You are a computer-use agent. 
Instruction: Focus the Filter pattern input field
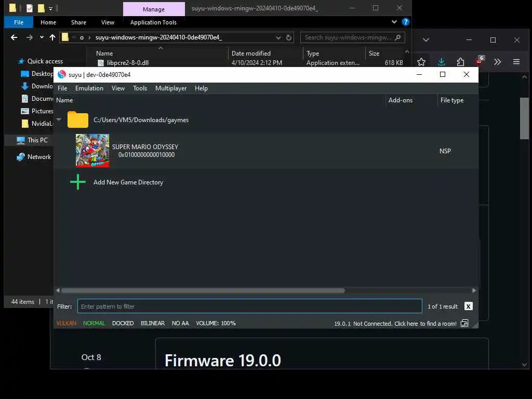click(250, 307)
